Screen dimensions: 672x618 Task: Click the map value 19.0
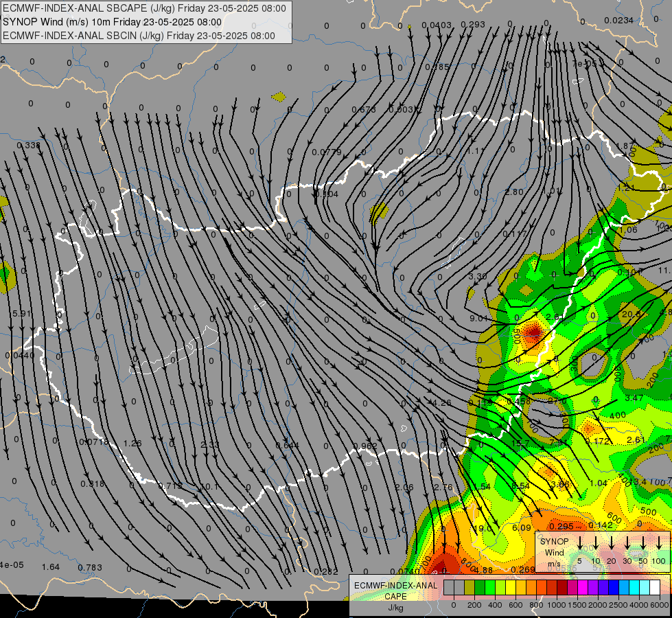[483, 528]
